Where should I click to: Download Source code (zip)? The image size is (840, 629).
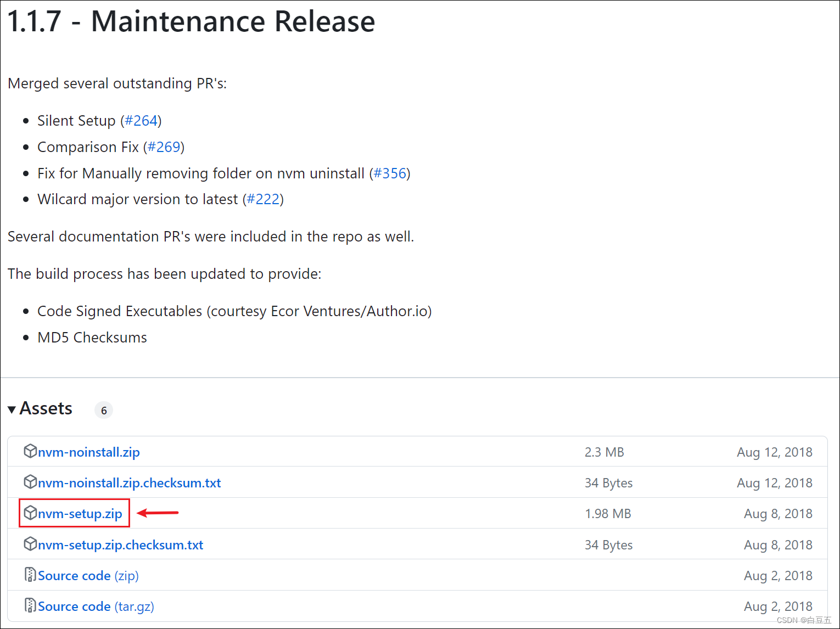88,576
